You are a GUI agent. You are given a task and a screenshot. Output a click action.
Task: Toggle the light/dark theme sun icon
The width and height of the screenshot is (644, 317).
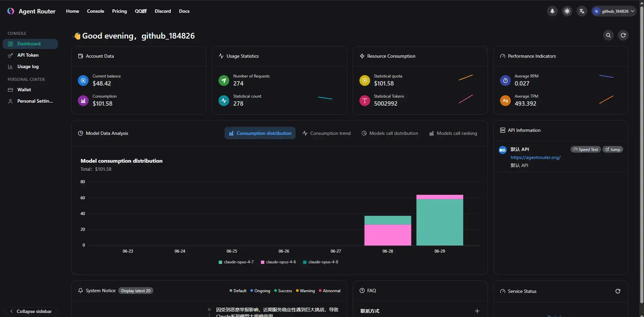point(567,11)
